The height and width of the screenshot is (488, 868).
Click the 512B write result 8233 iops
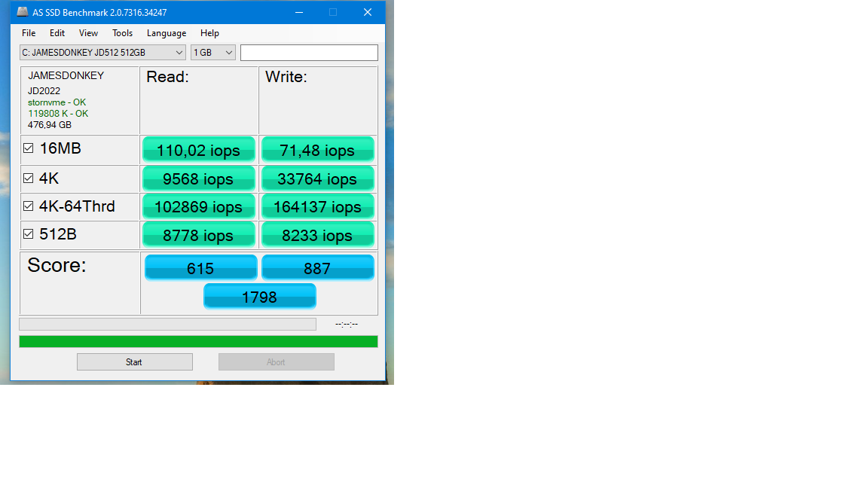tap(318, 235)
